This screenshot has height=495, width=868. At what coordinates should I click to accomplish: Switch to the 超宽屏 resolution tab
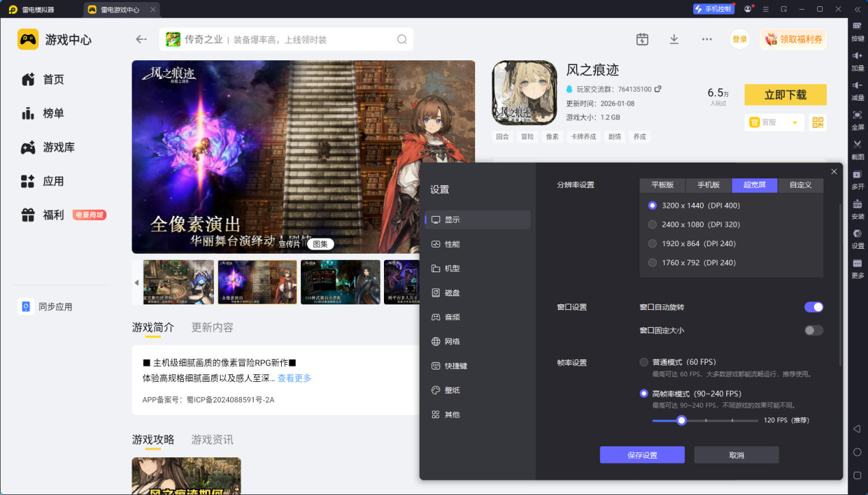pos(755,185)
